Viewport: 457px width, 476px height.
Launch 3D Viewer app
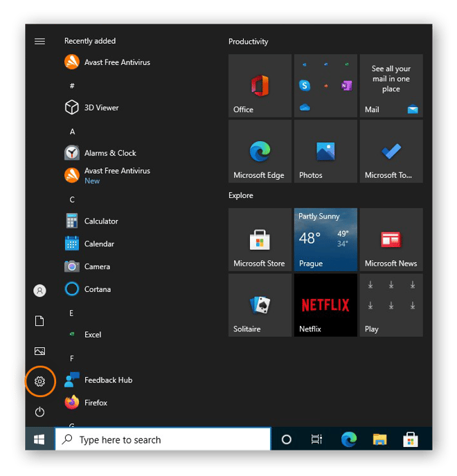[92, 107]
